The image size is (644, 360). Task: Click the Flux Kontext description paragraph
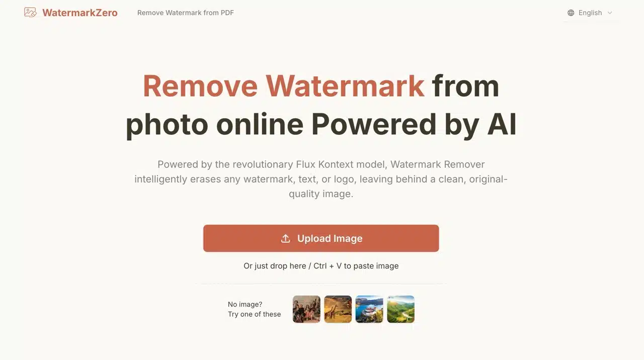tap(321, 179)
